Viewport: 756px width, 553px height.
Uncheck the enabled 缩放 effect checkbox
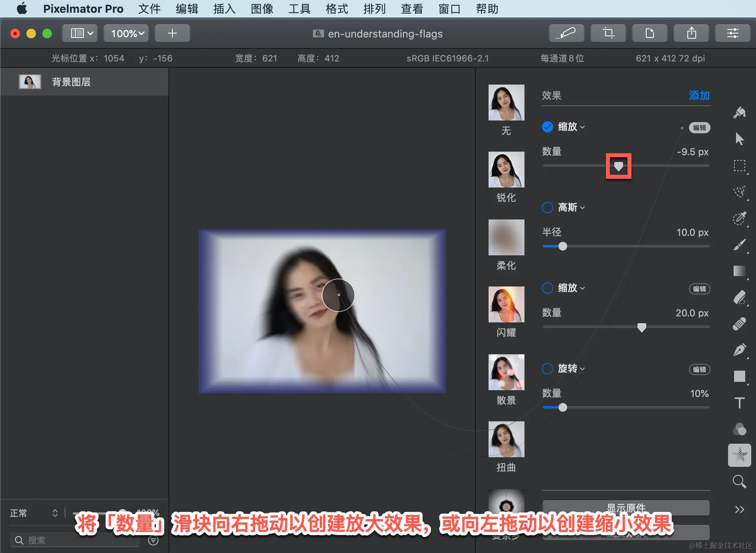[547, 127]
